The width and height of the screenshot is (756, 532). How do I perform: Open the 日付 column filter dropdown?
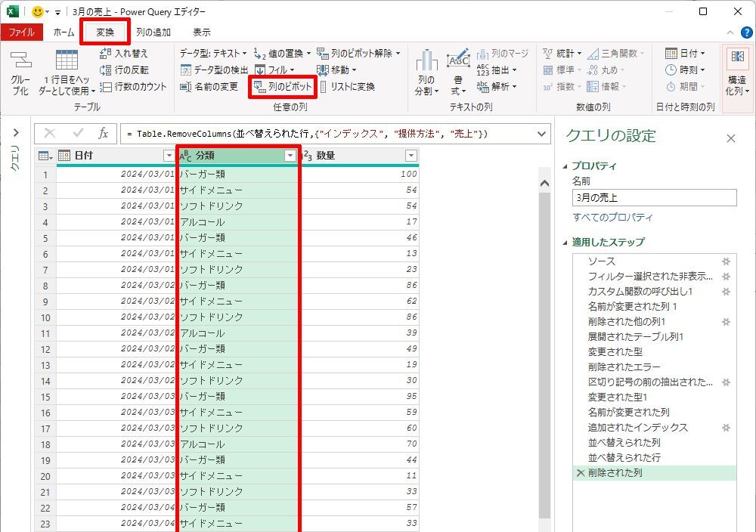point(169,156)
